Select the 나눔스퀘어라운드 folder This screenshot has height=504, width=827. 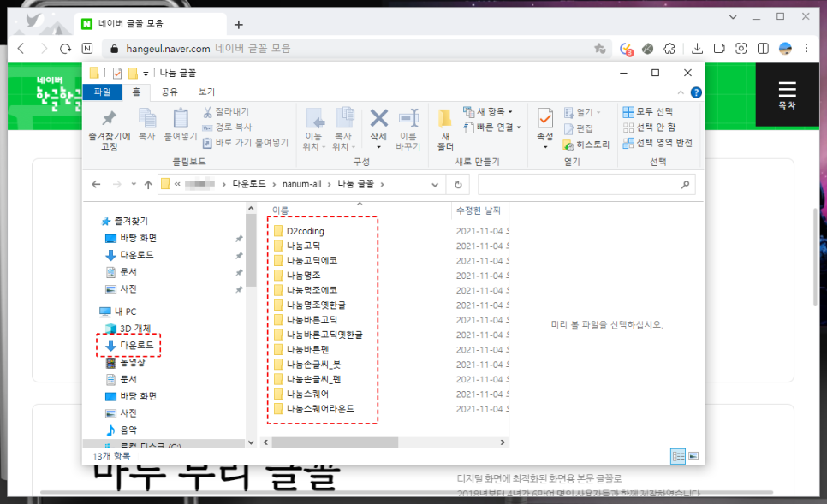[314, 408]
